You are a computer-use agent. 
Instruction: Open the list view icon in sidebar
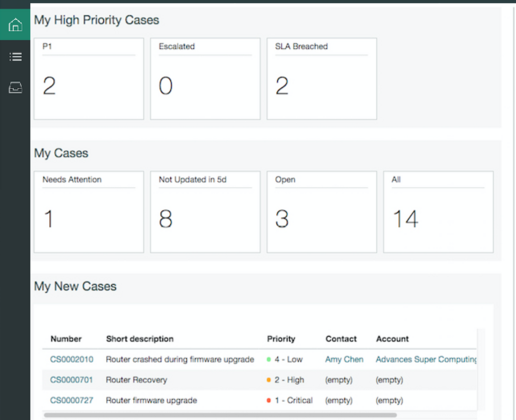point(15,57)
